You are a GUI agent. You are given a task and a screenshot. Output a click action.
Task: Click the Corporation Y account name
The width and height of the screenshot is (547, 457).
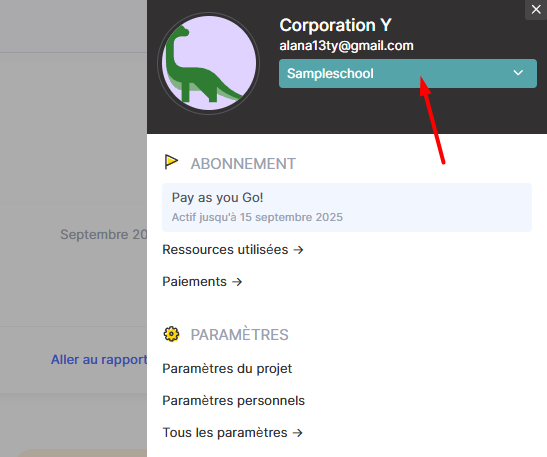tap(335, 25)
